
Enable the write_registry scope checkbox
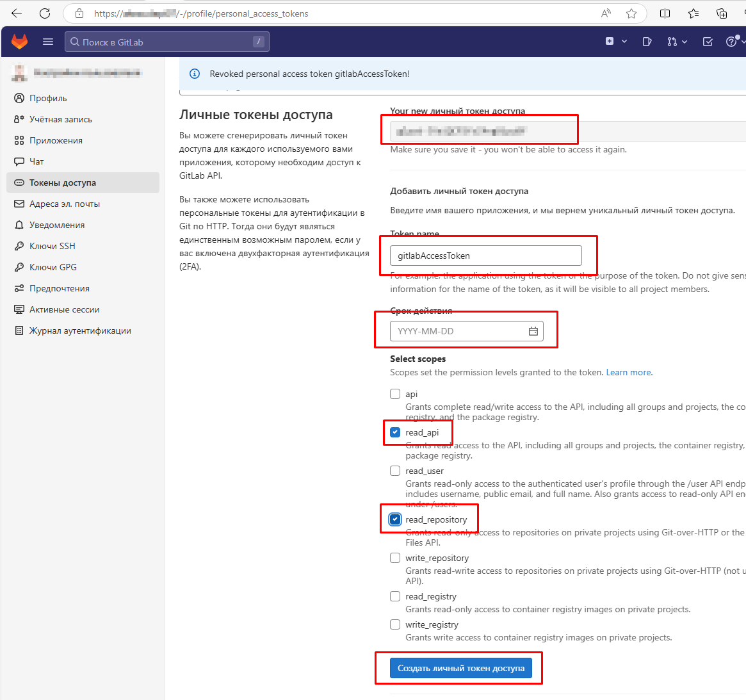click(395, 624)
